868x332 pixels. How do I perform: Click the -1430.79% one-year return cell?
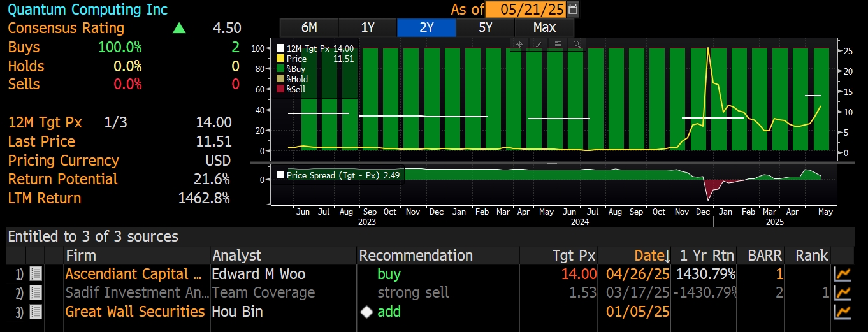705,292
